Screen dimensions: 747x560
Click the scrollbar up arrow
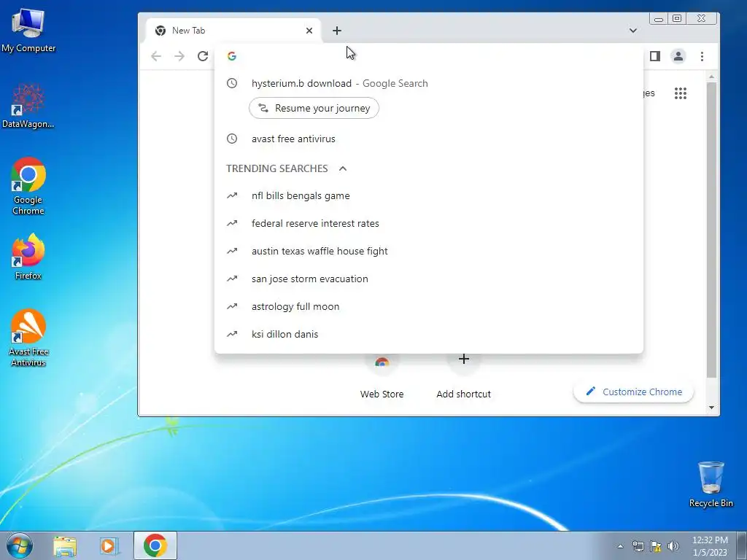(711, 77)
